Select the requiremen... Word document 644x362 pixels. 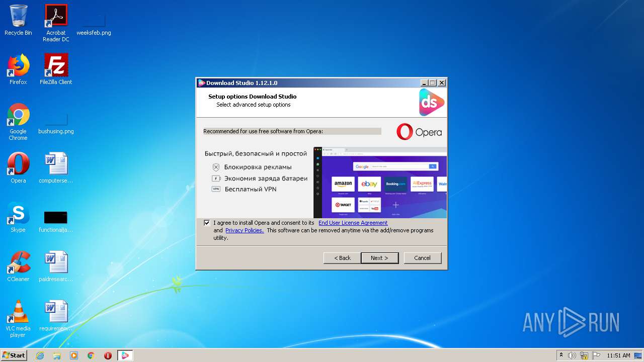click(x=56, y=316)
